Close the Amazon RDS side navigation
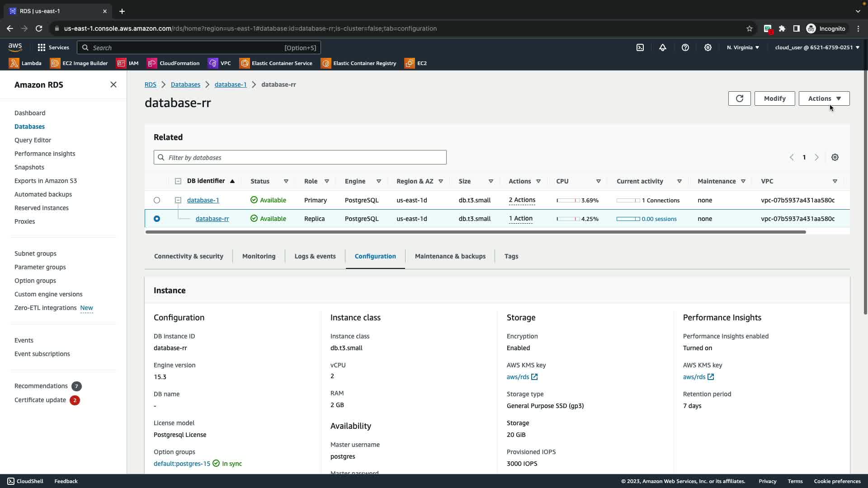The height and width of the screenshot is (488, 868). tap(113, 84)
